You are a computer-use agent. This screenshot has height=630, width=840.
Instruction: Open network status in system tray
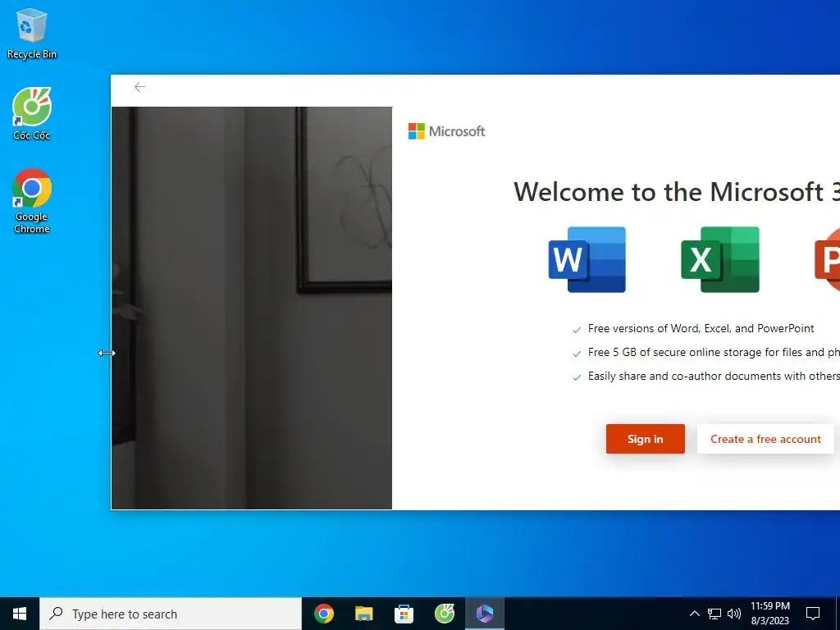714,614
